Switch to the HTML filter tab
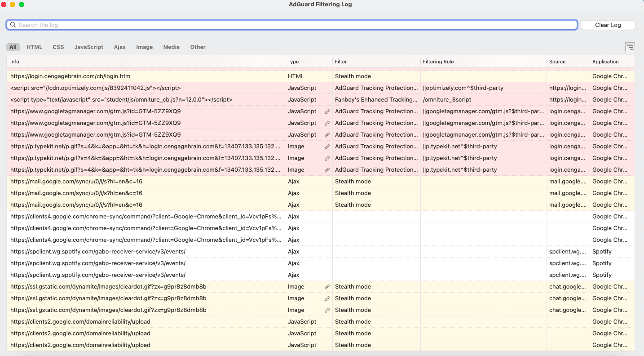 pyautogui.click(x=34, y=47)
